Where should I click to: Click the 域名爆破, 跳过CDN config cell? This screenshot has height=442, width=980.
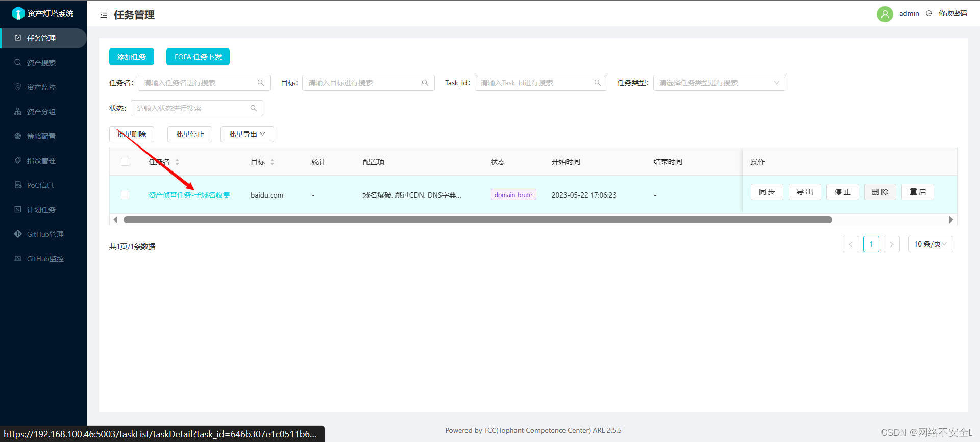412,195
